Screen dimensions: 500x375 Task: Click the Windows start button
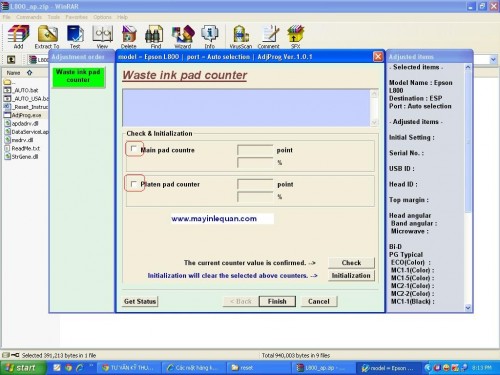[23, 368]
